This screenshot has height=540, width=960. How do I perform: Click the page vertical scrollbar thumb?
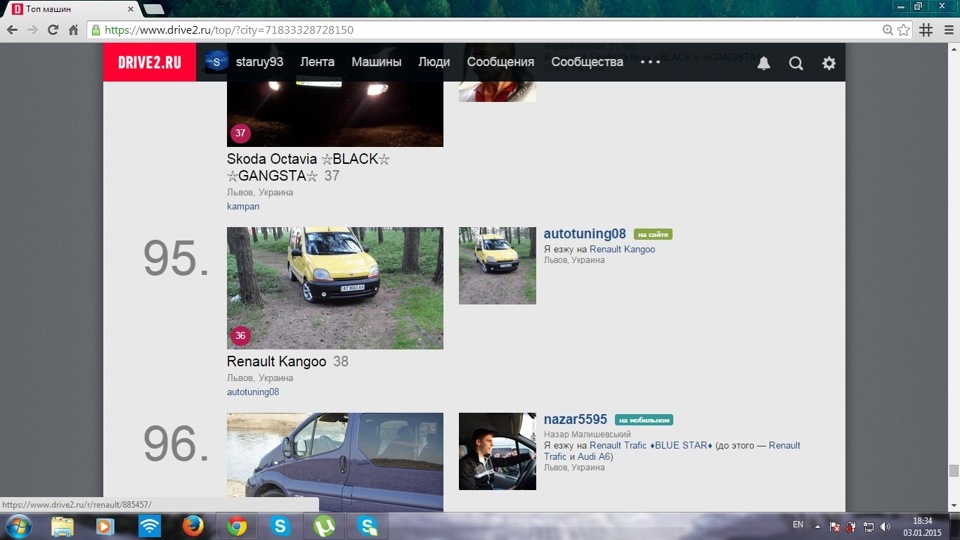click(953, 470)
